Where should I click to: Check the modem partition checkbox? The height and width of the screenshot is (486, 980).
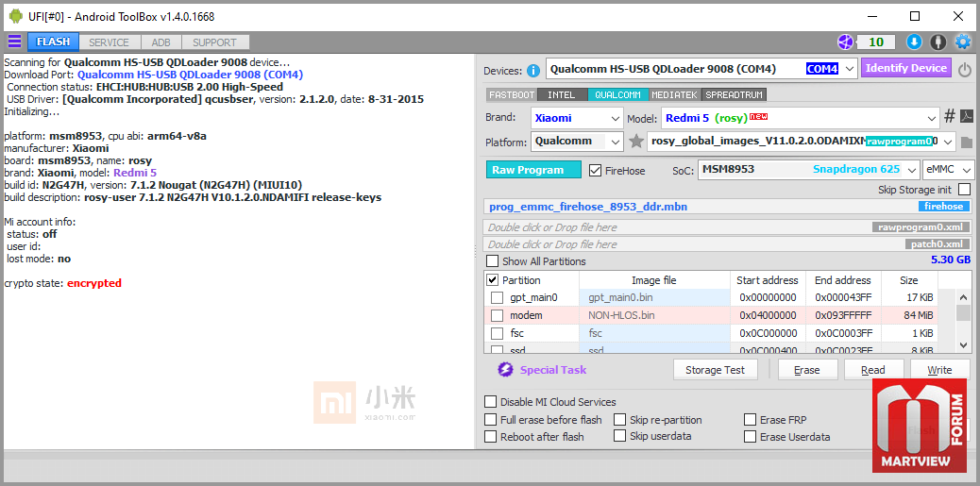coord(497,315)
